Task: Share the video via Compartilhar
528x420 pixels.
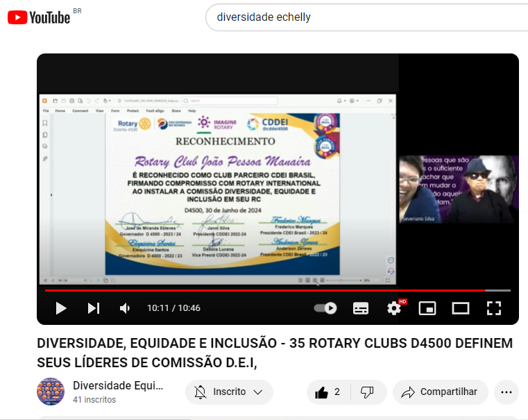Action: 441,392
